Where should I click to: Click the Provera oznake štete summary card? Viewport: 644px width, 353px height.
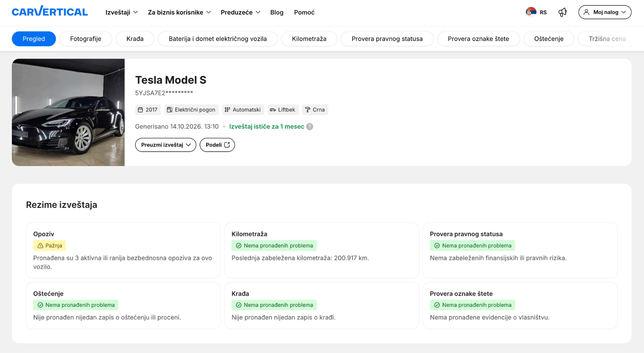(520, 306)
